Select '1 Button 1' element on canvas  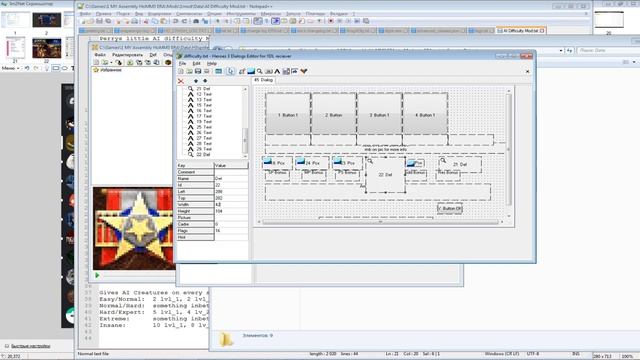(288, 113)
